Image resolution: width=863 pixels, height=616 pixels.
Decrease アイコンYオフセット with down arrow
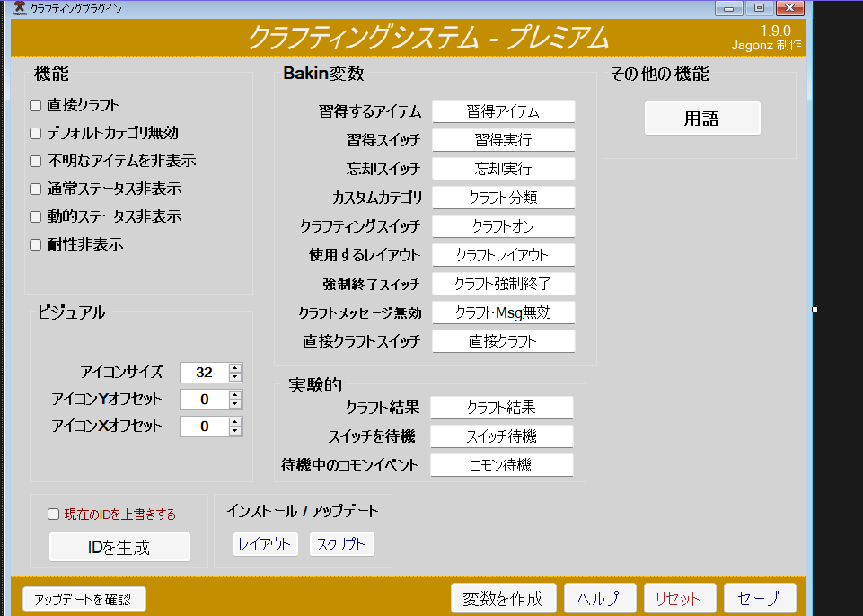tap(234, 403)
